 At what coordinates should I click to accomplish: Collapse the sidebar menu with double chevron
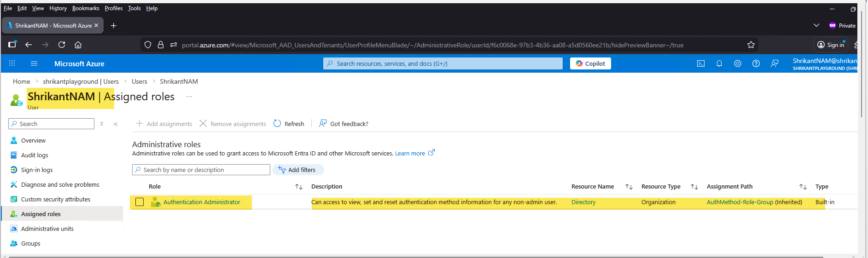116,124
